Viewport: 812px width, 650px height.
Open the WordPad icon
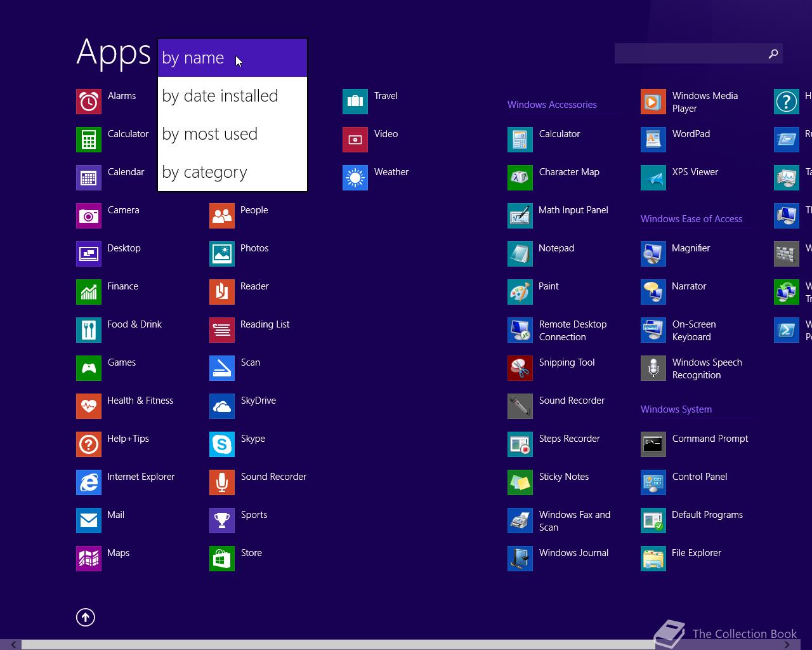pos(653,140)
